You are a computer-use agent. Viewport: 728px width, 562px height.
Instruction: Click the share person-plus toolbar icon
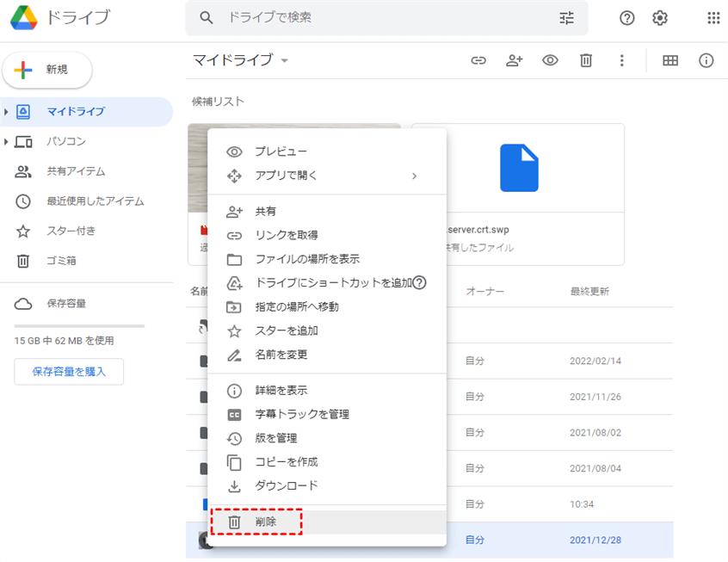(x=515, y=60)
